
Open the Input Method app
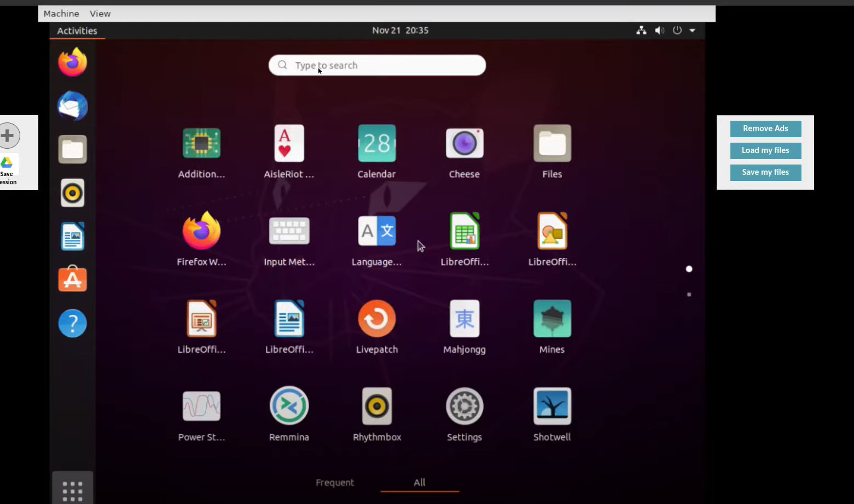[289, 239]
